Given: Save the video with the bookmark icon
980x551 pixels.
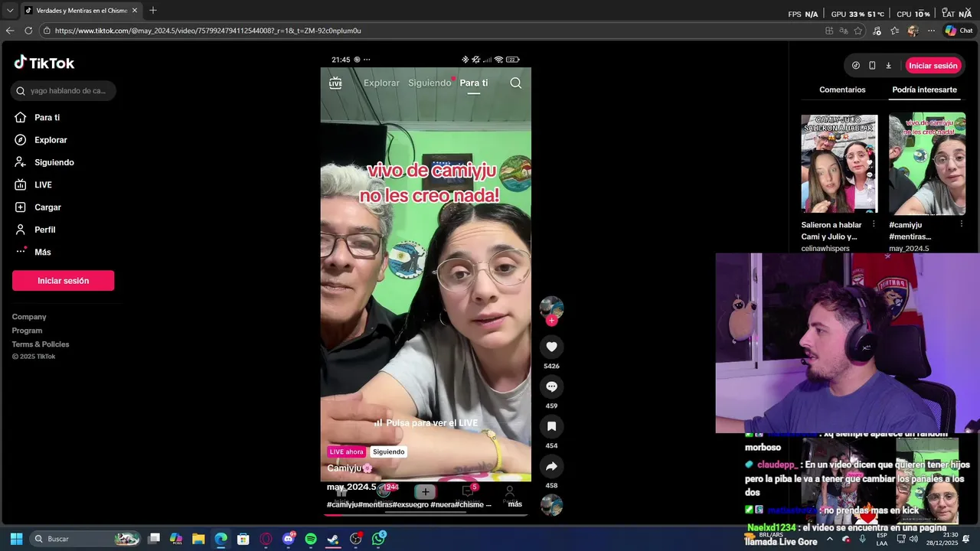Looking at the screenshot, I should point(551,426).
